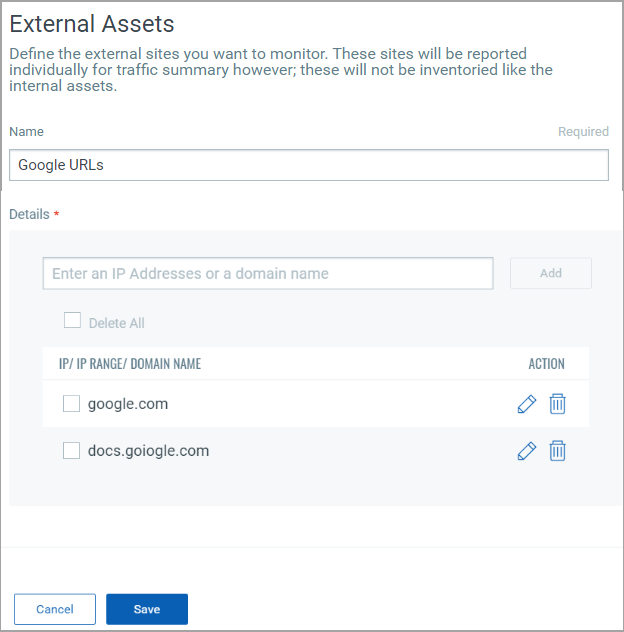
Task: Click the External Assets heading
Action: tap(92, 24)
